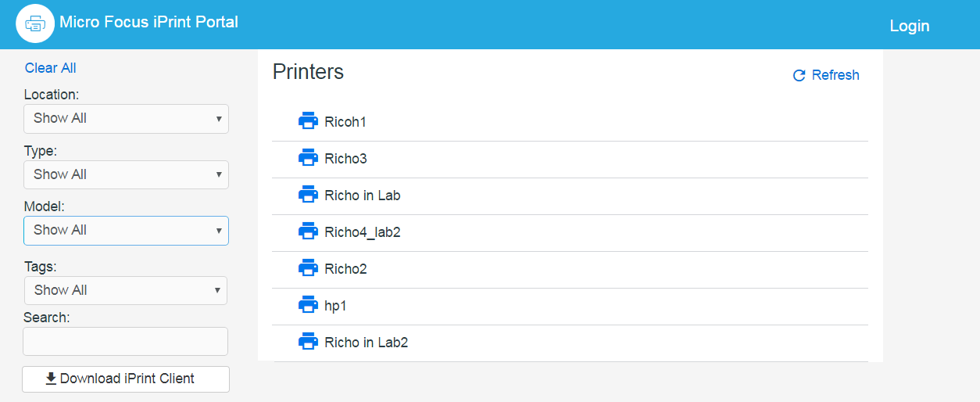Open the Location filter dropdown
Viewport: 980px width, 402px height.
pyautogui.click(x=126, y=118)
